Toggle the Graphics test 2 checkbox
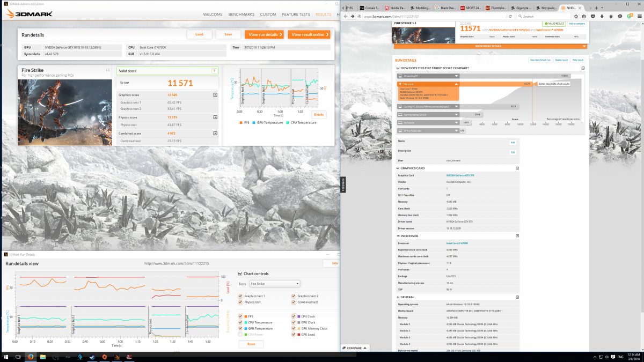The height and width of the screenshot is (362, 644). click(294, 296)
